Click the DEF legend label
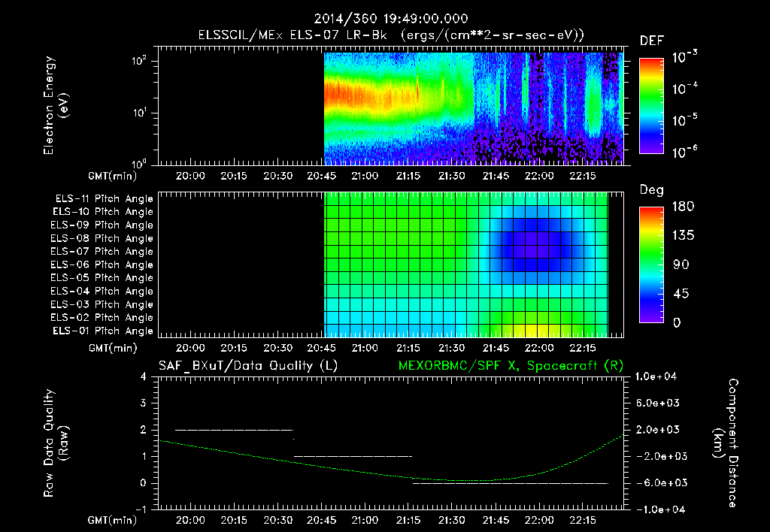This screenshot has height=532, width=770. tap(652, 41)
